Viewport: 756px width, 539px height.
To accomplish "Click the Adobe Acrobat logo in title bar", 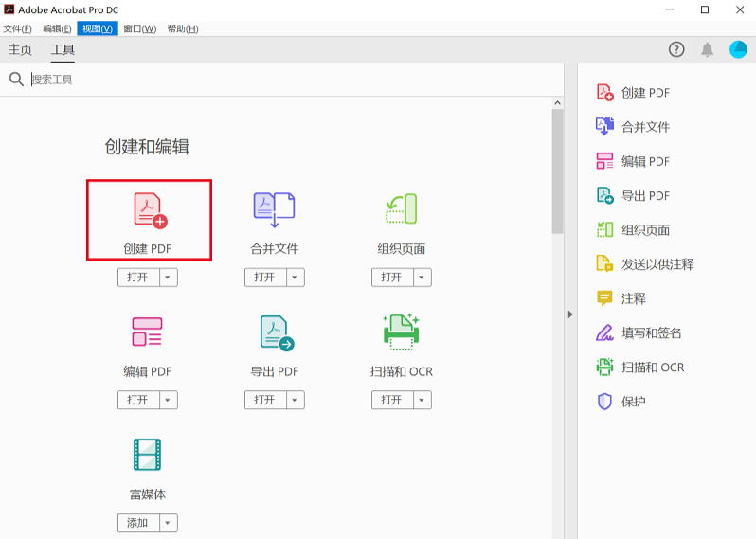I will click(9, 9).
